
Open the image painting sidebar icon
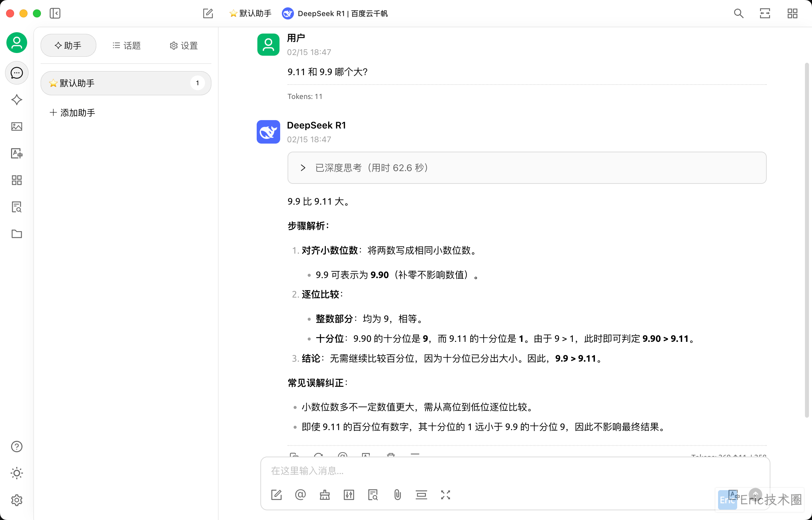click(16, 126)
